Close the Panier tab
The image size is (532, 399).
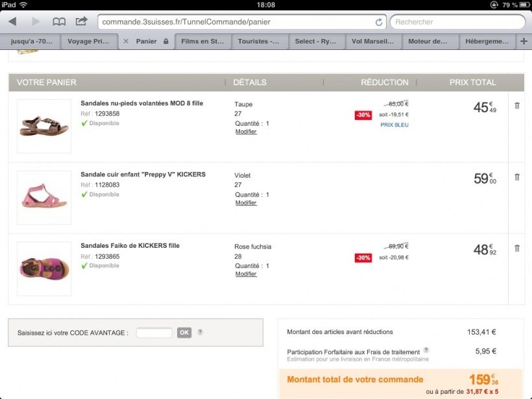click(x=126, y=42)
